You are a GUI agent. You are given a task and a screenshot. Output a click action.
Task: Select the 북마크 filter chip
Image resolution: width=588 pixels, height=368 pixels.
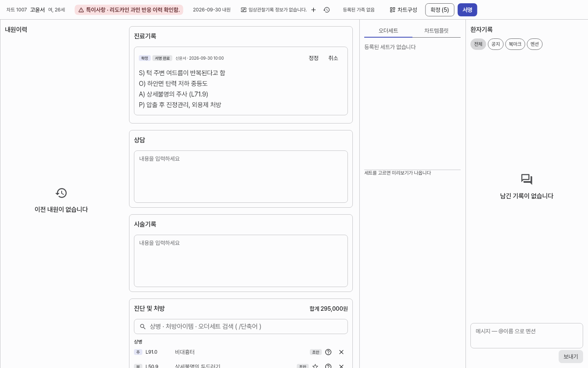point(515,44)
